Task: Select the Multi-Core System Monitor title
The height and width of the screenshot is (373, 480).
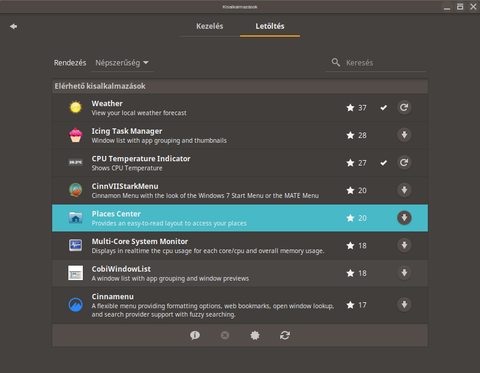Action: tap(140, 241)
